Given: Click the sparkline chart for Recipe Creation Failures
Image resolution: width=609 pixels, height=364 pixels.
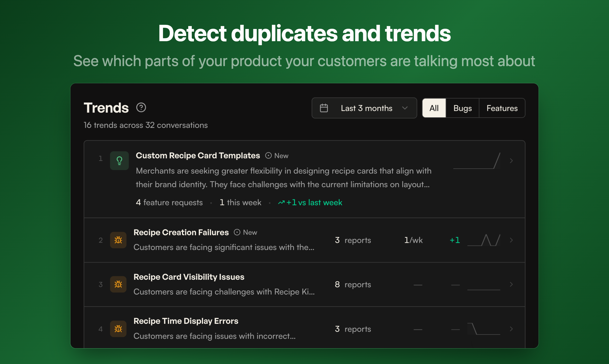Looking at the screenshot, I should click(x=484, y=240).
